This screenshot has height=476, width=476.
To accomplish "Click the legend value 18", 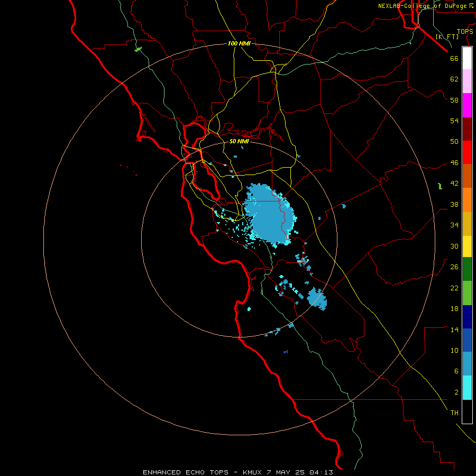I will coord(454,309).
